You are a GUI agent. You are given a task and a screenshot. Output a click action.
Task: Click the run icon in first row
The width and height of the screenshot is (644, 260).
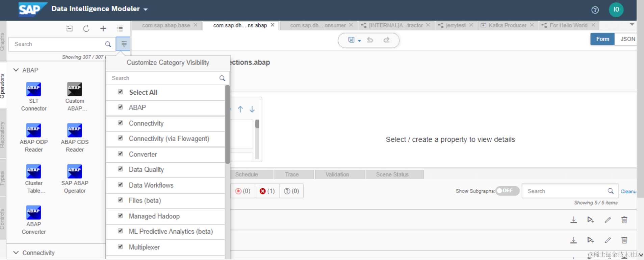coord(590,220)
